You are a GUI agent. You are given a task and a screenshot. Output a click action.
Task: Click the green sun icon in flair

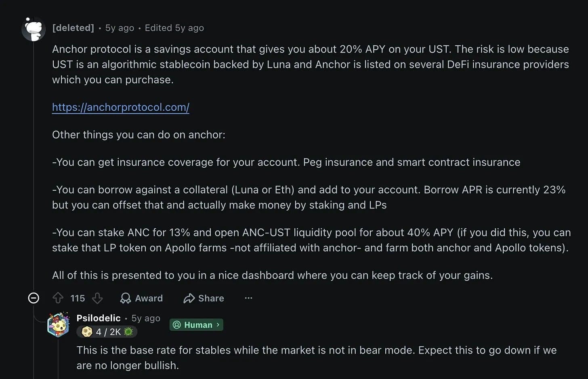click(128, 332)
